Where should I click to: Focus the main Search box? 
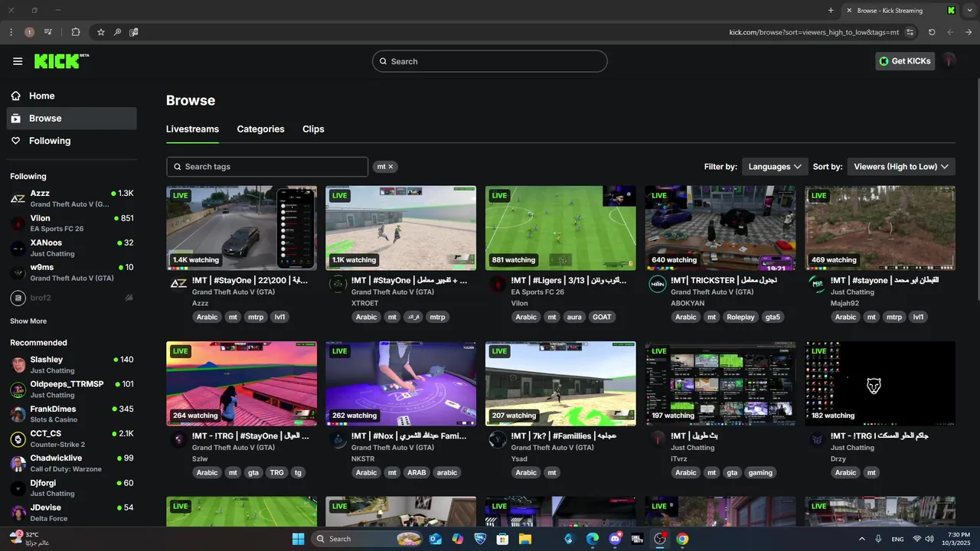pos(490,61)
